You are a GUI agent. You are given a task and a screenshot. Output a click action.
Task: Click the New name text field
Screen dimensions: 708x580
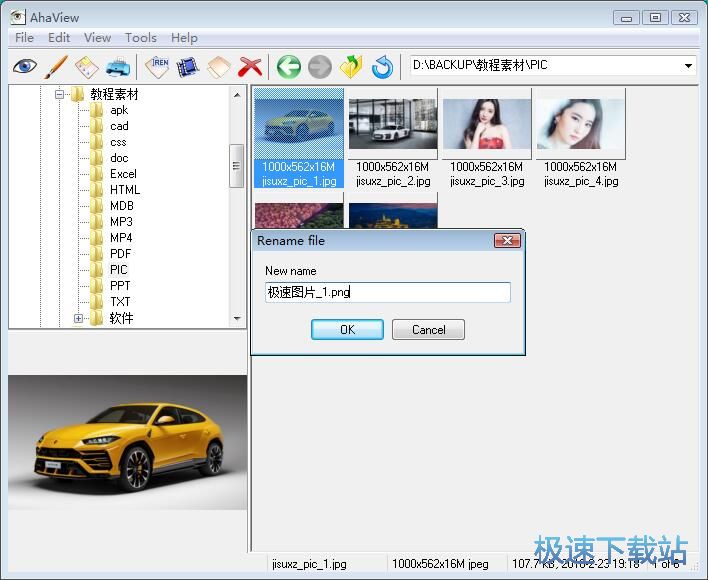(x=387, y=292)
